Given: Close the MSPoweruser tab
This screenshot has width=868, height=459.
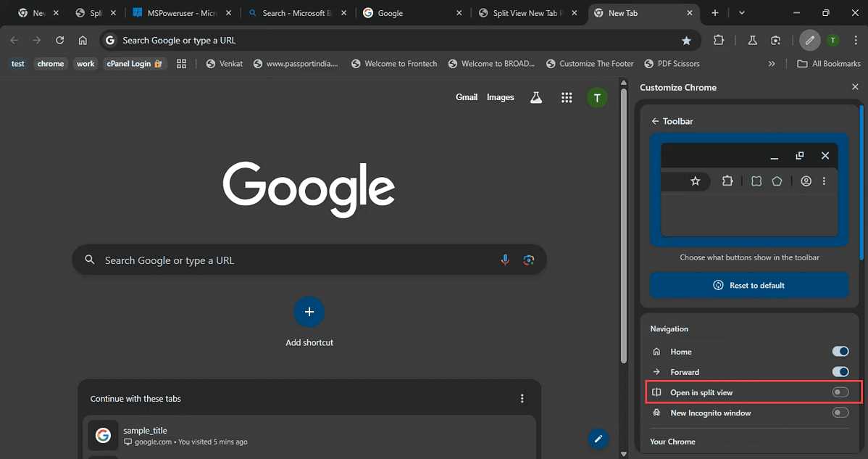Looking at the screenshot, I should tap(229, 13).
